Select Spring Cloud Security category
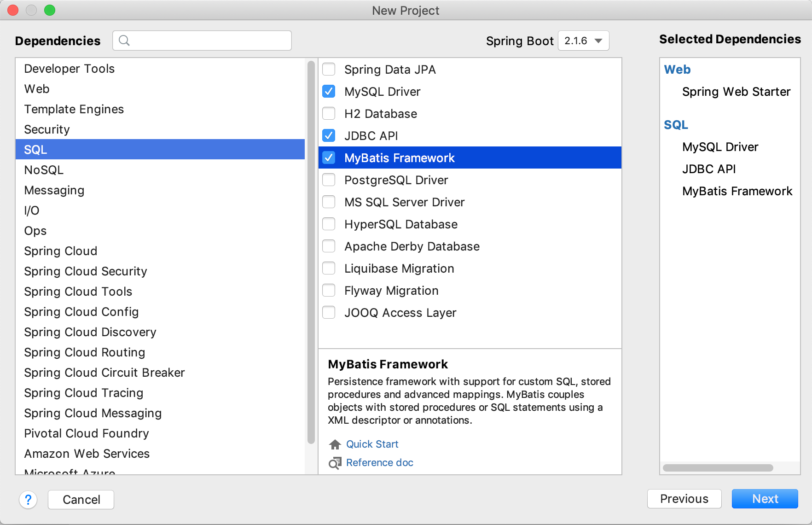812x525 pixels. pyautogui.click(x=160, y=271)
